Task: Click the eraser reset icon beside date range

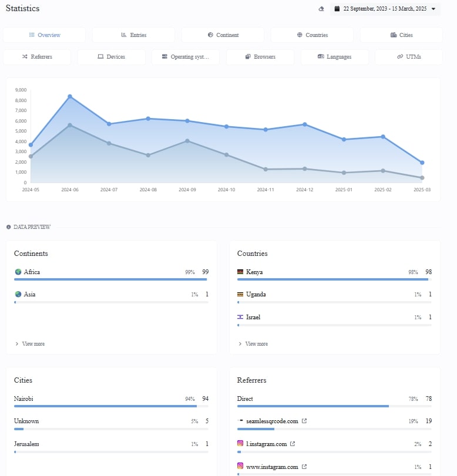Action: point(321,9)
